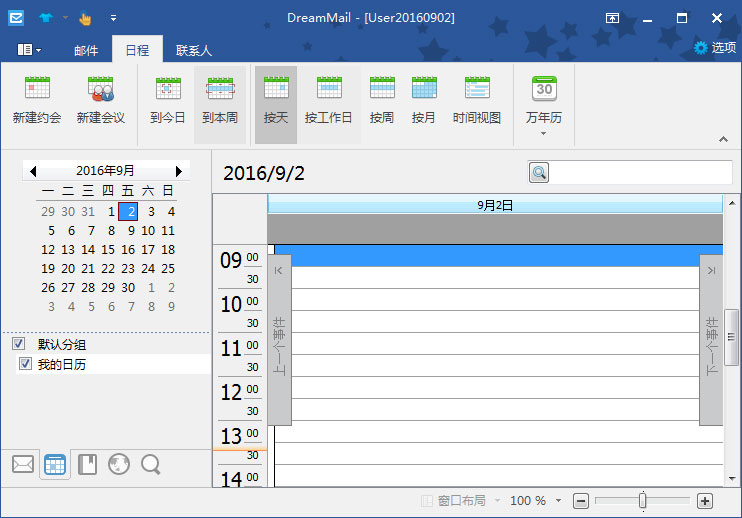Image resolution: width=742 pixels, height=518 pixels.
Task: Open the options gear (选项)
Action: [715, 47]
